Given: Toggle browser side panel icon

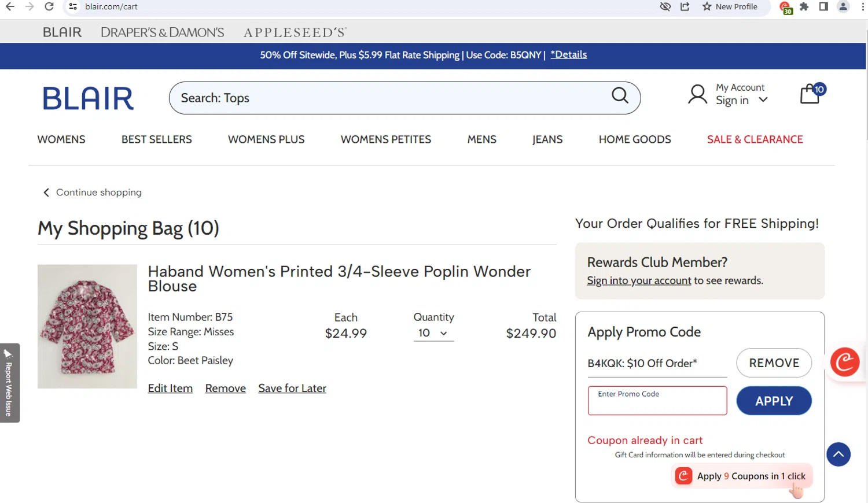Looking at the screenshot, I should (823, 6).
